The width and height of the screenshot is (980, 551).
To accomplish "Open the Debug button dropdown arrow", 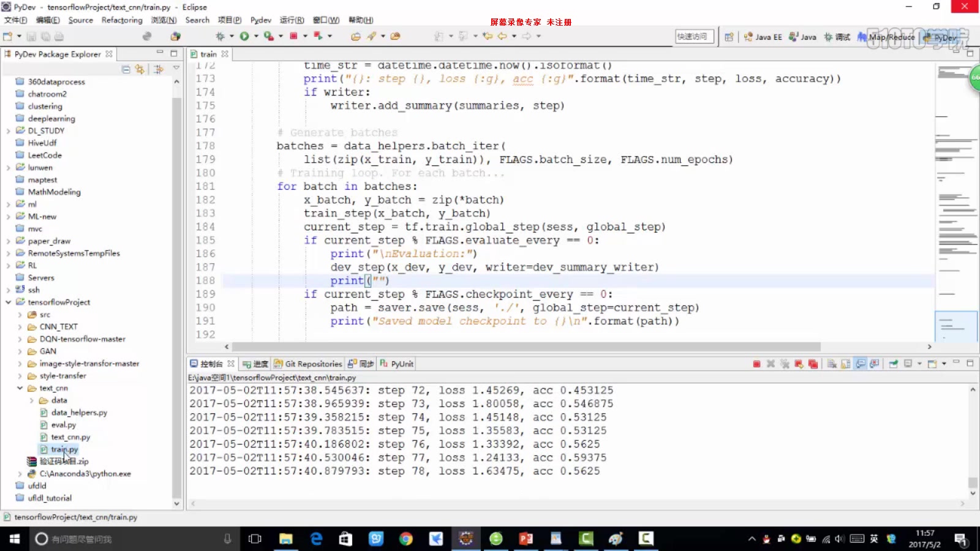I will pyautogui.click(x=232, y=36).
